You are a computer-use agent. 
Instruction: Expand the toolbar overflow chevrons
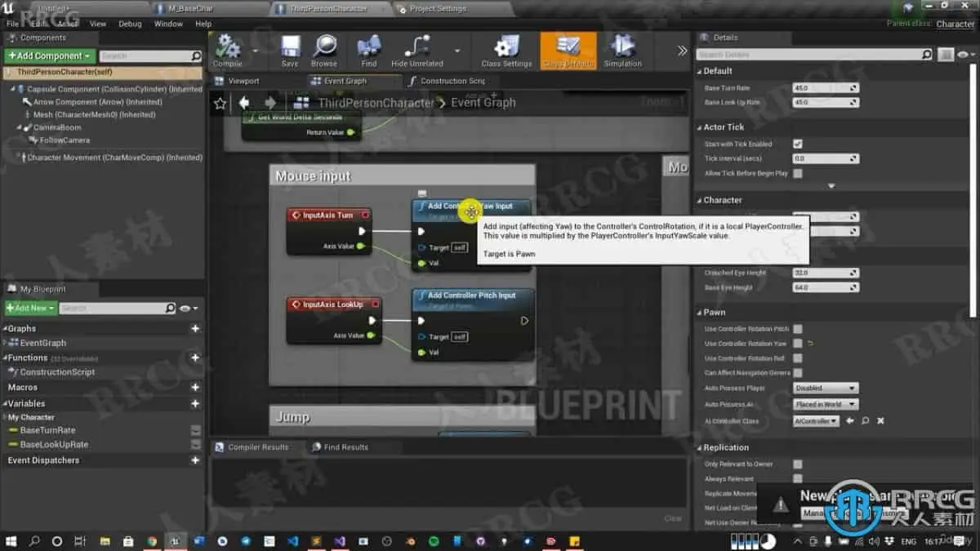click(x=683, y=51)
